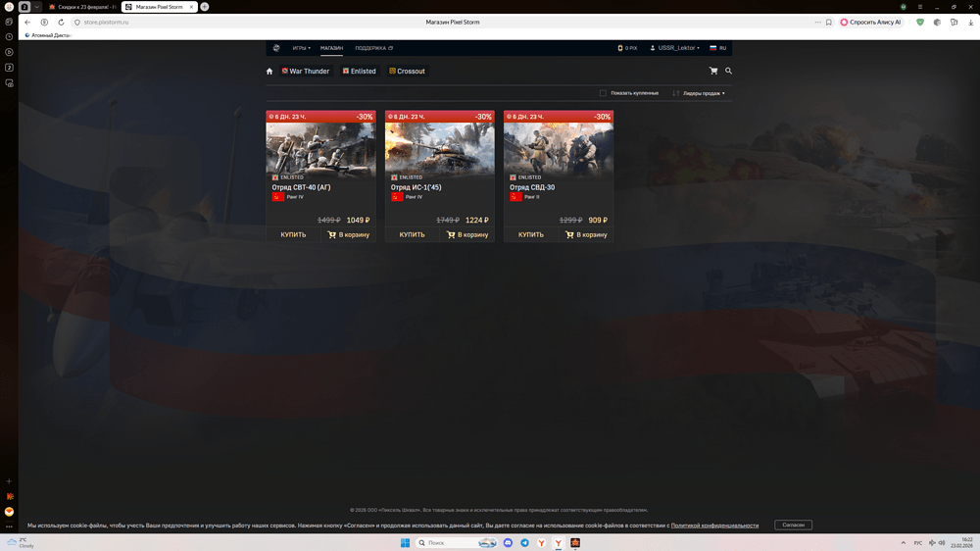Click the Pixel Storm logo icon
The height and width of the screenshot is (551, 980).
[276, 48]
